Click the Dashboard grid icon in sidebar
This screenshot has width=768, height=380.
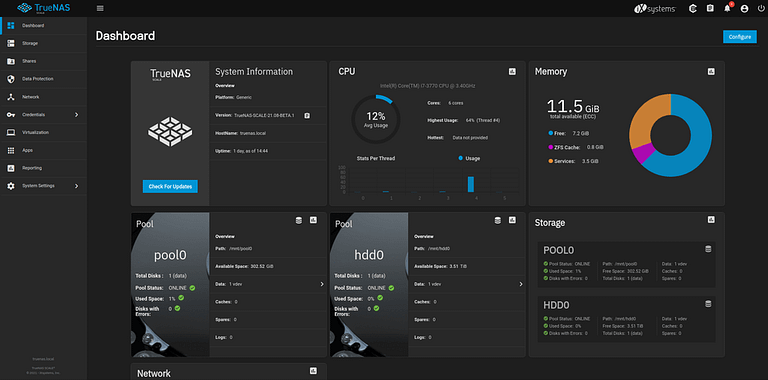point(11,25)
